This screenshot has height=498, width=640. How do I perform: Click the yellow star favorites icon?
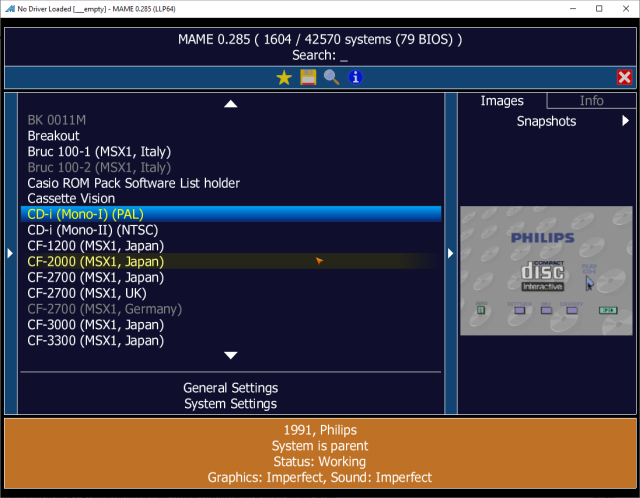[284, 77]
